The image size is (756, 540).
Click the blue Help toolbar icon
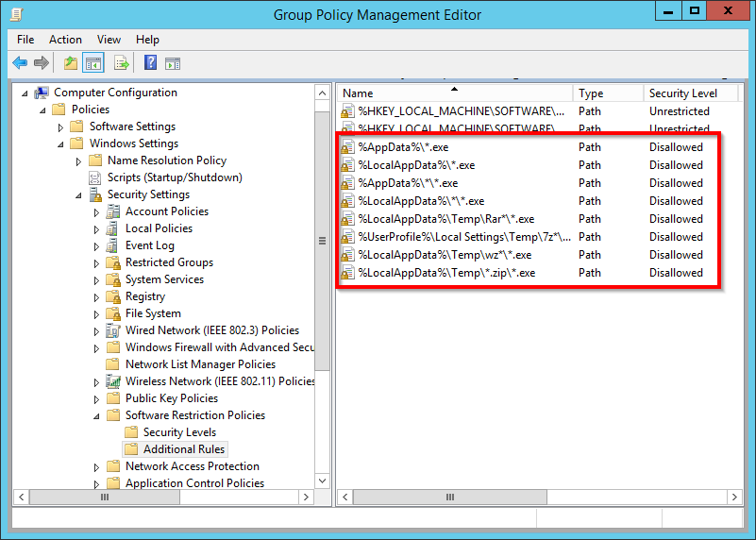[150, 63]
